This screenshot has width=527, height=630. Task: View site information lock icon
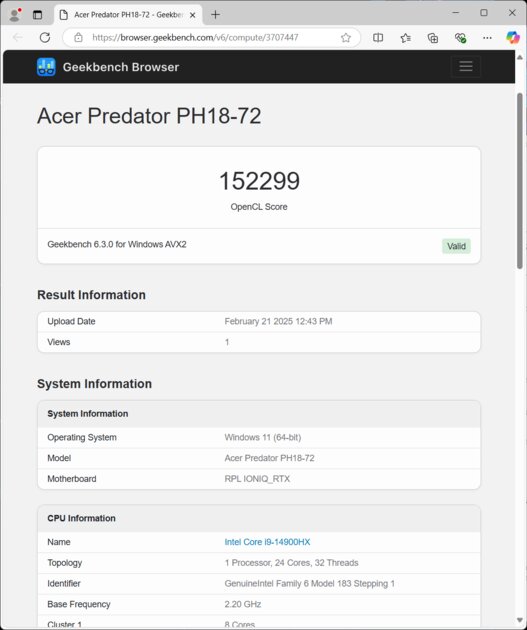point(78,38)
